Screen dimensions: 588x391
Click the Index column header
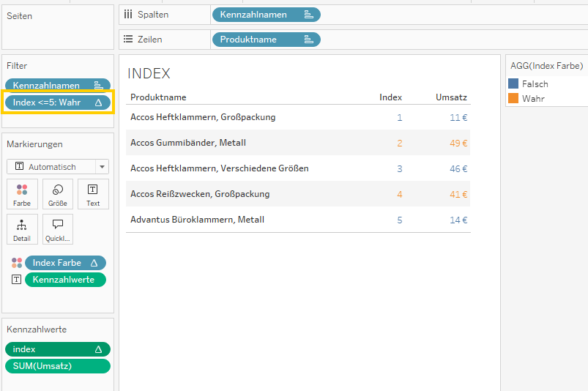[x=390, y=97]
